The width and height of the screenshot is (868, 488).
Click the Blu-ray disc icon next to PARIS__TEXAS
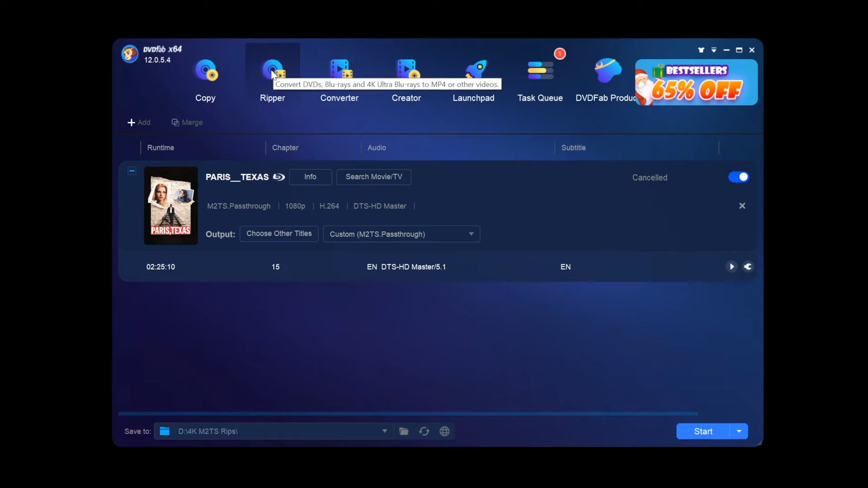(279, 177)
